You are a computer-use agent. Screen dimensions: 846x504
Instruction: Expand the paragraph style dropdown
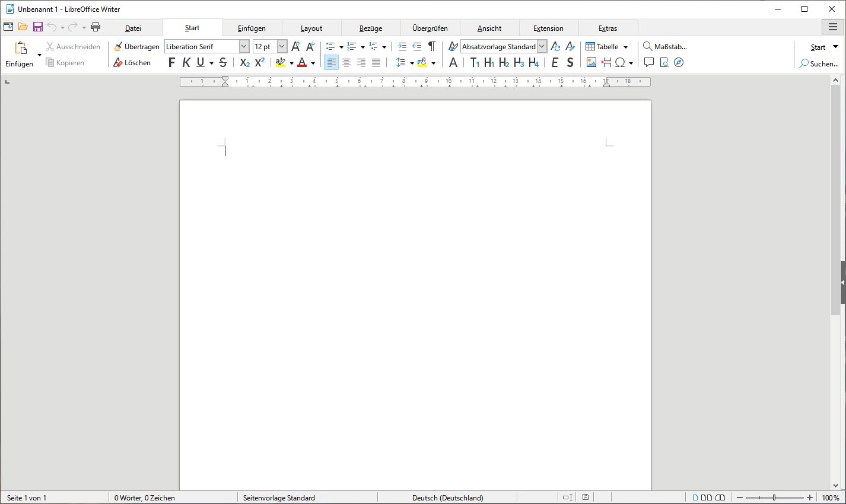(x=542, y=46)
